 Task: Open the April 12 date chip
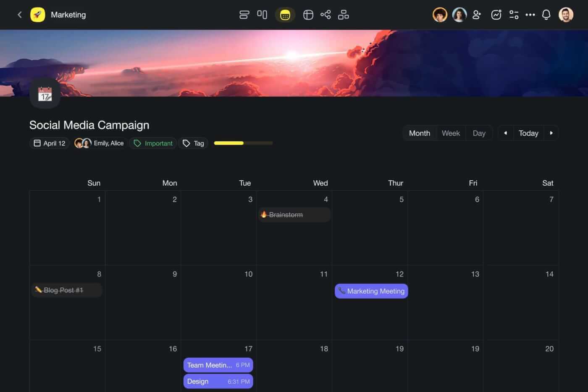[50, 143]
